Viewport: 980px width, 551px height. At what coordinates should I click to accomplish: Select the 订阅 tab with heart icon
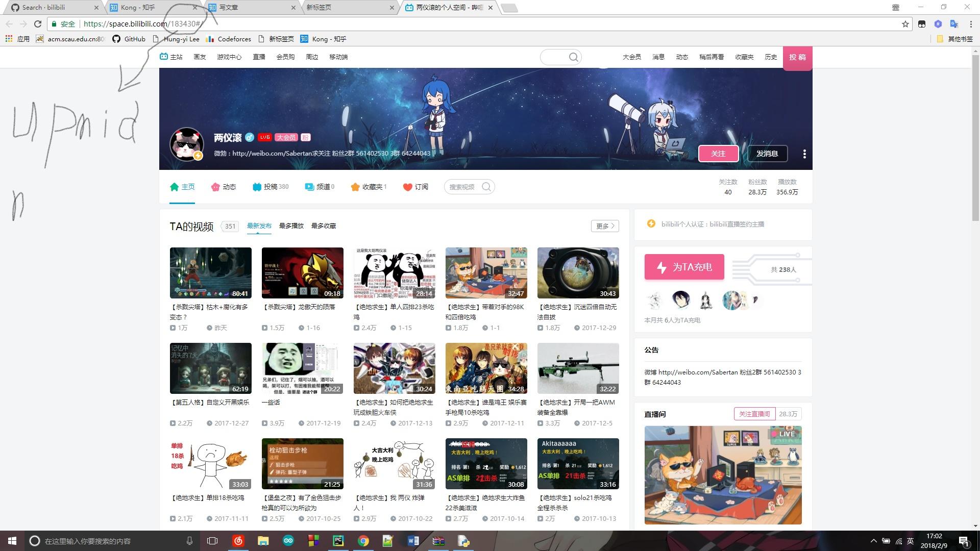[x=415, y=187]
